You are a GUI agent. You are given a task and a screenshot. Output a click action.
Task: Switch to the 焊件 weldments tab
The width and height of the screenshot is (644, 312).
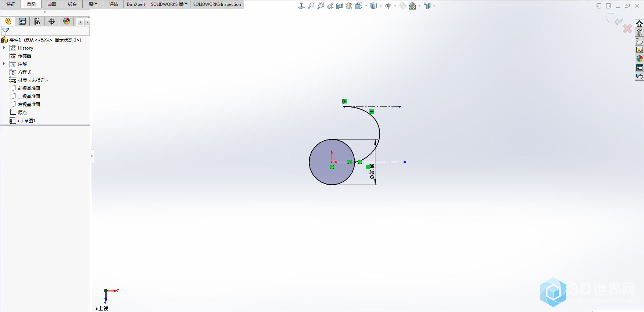coord(93,4)
